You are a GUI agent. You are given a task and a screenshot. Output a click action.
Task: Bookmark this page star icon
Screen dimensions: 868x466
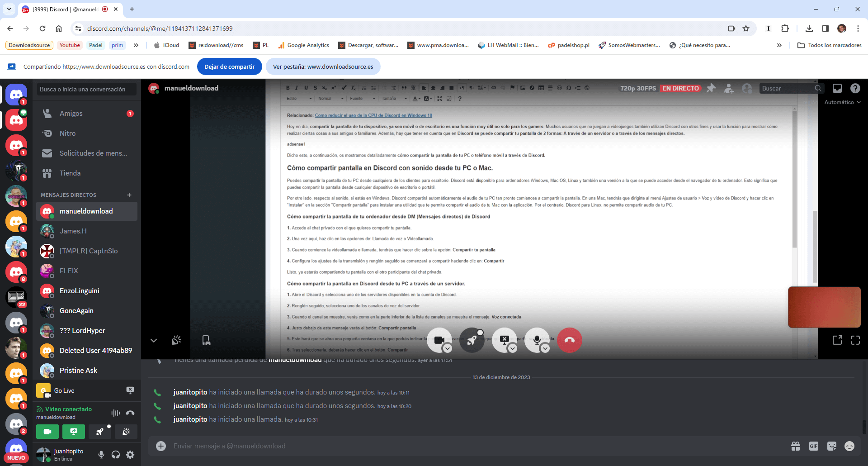point(746,29)
